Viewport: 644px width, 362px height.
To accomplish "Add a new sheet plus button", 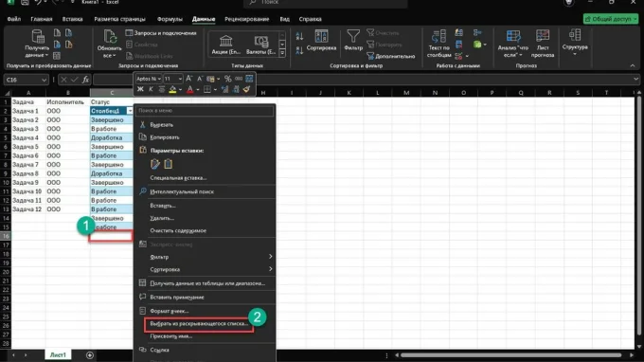I will coord(90,355).
